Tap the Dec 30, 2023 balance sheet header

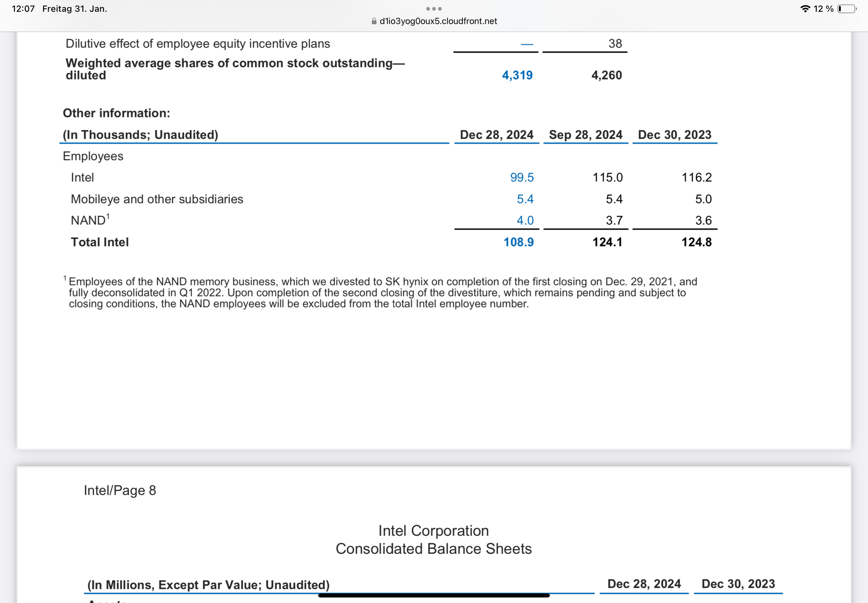coord(738,584)
